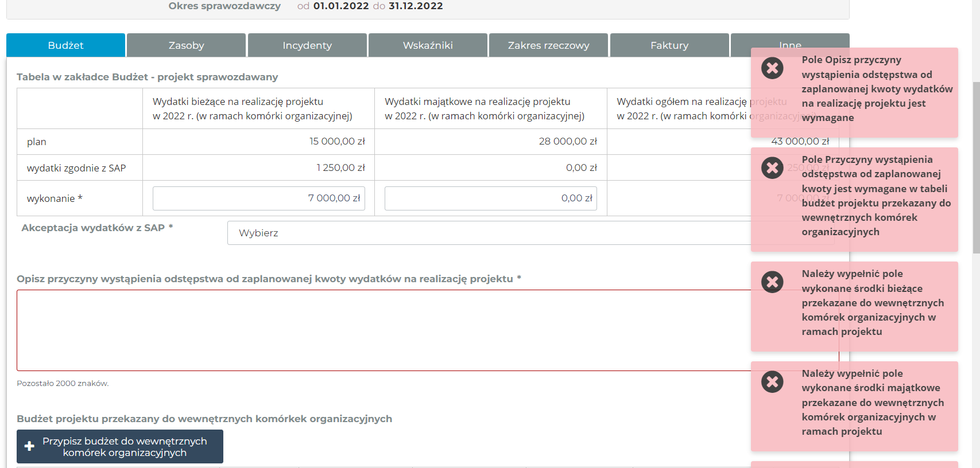Screen dimensions: 980x468
Task: Click the 'wykonane środki majątkowe' error message text
Action: pos(872,403)
